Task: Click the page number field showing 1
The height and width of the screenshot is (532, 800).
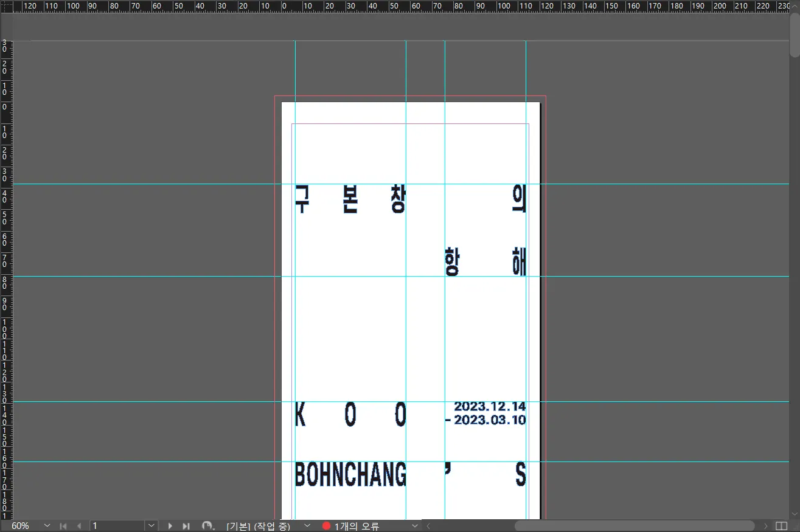Action: (119, 526)
